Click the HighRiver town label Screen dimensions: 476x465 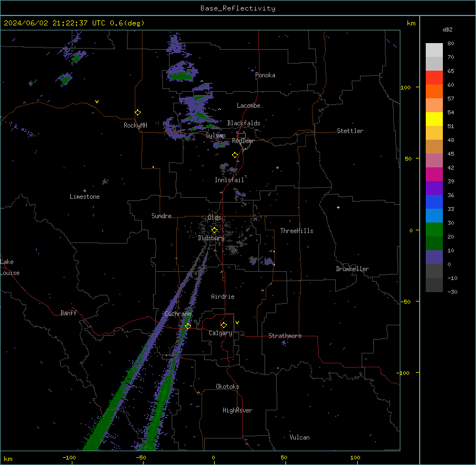[x=237, y=410]
